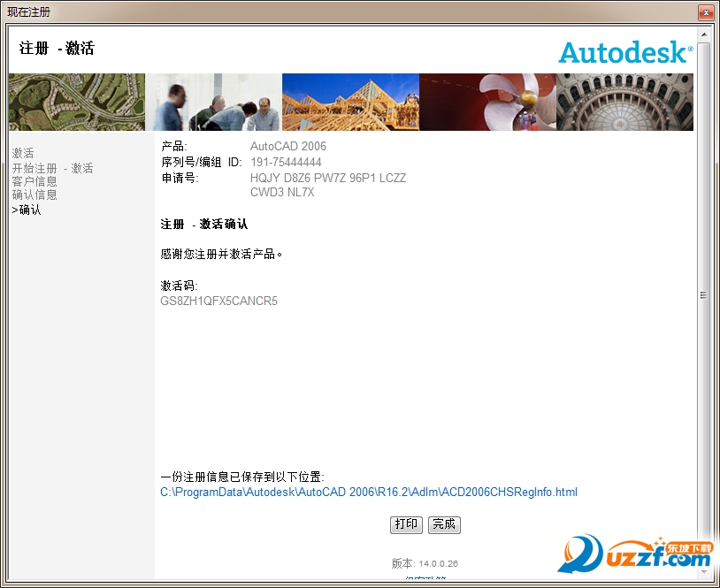Screen dimensions: 720x588
Task: Select the 激活 step in sidebar
Action: [23, 153]
